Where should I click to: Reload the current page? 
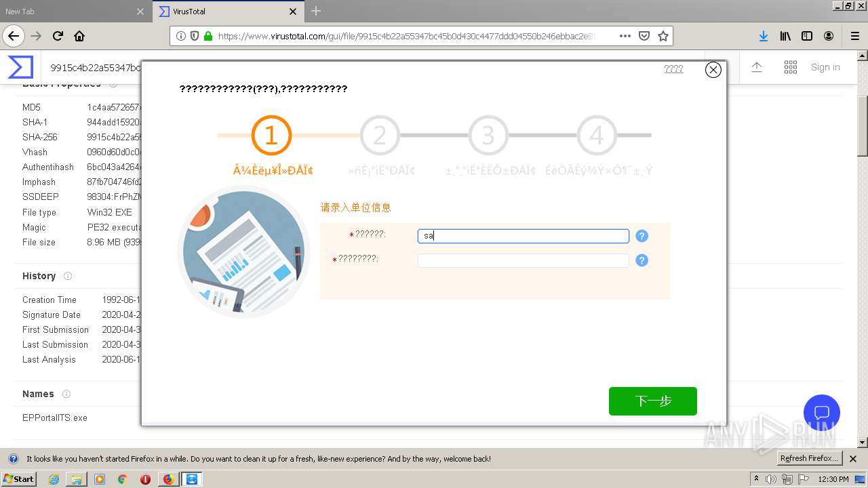[x=58, y=36]
